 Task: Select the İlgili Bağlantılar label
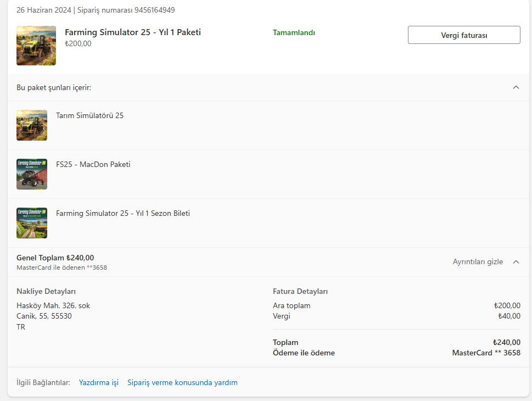click(x=43, y=382)
